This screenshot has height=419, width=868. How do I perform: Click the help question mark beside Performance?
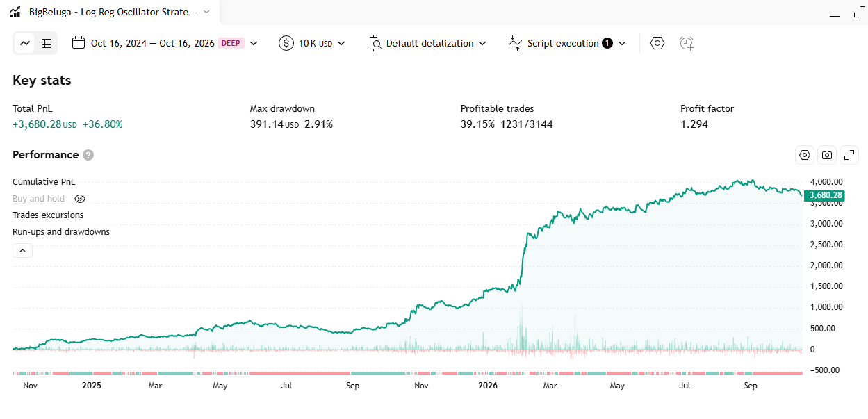coord(88,155)
